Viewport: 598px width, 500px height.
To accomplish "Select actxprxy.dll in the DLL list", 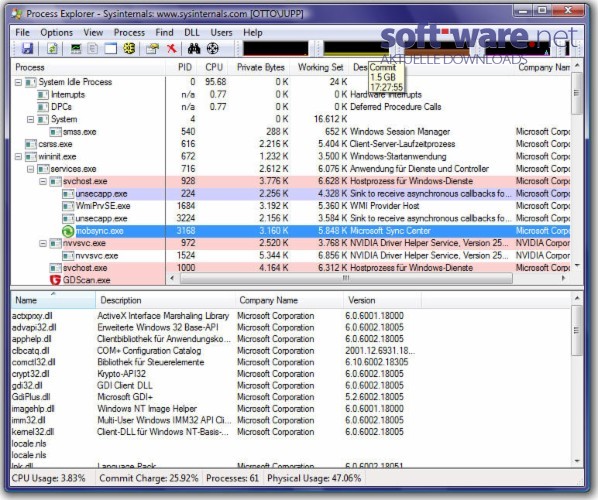I will [x=32, y=316].
